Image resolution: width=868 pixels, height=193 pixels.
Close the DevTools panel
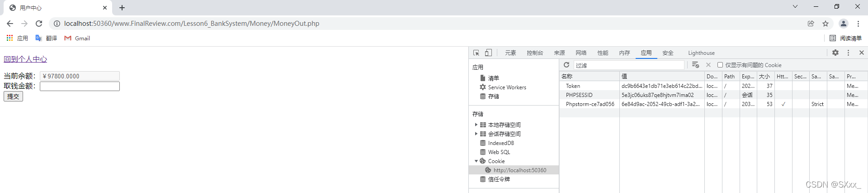pyautogui.click(x=862, y=53)
